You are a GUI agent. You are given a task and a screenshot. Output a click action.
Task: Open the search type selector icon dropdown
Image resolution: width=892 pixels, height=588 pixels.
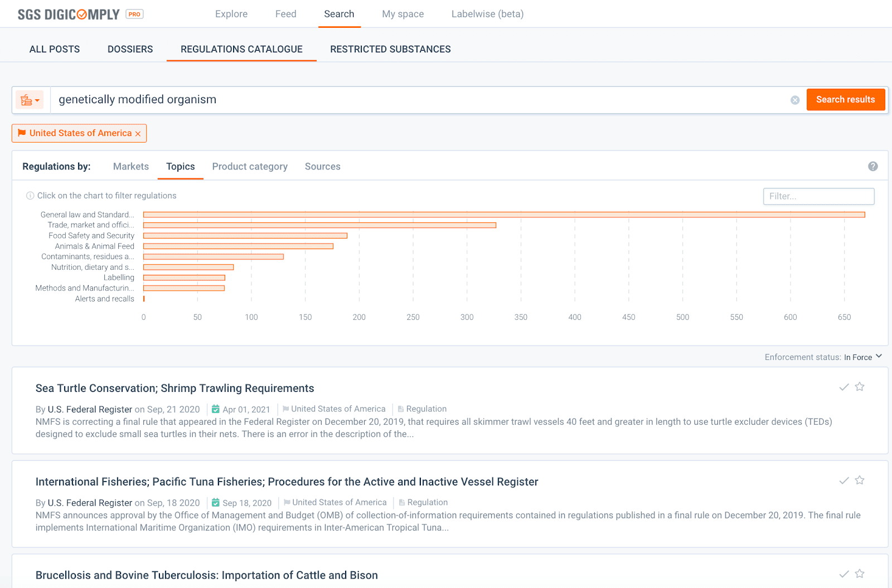pyautogui.click(x=30, y=100)
